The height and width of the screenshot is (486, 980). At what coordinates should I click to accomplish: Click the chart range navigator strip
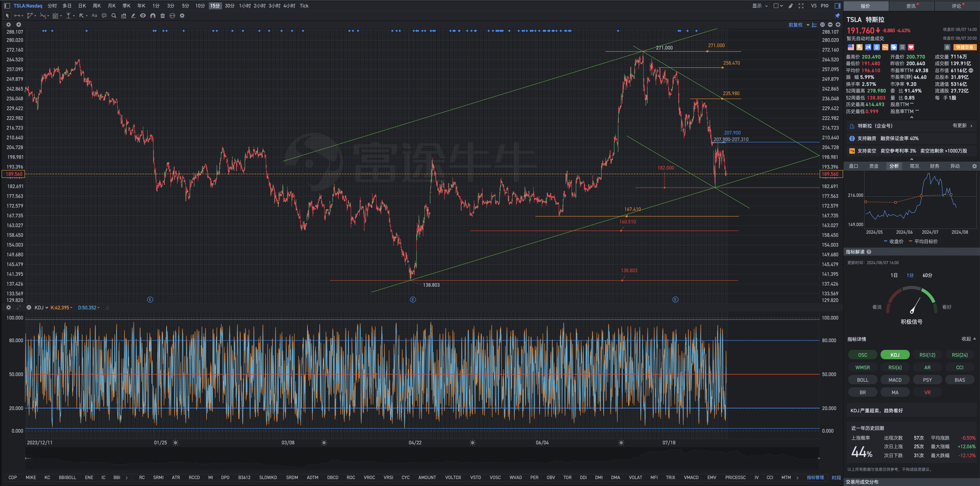click(422, 458)
